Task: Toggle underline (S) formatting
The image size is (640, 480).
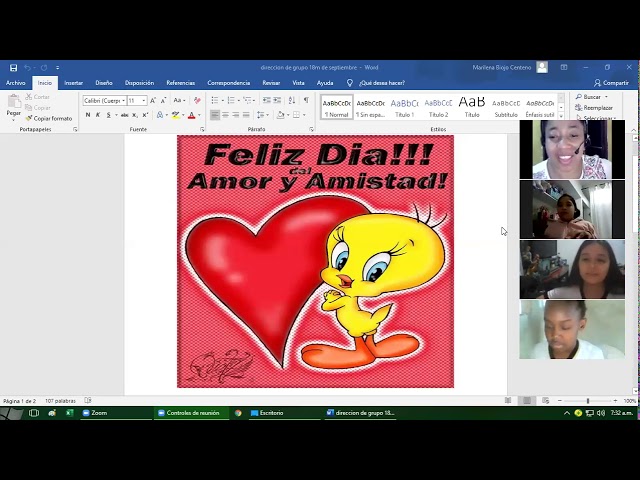Action: point(109,115)
